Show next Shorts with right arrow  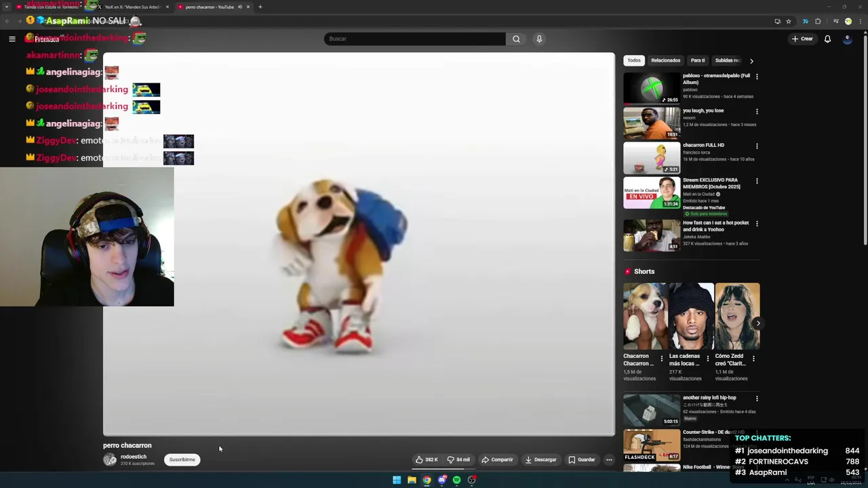click(757, 323)
